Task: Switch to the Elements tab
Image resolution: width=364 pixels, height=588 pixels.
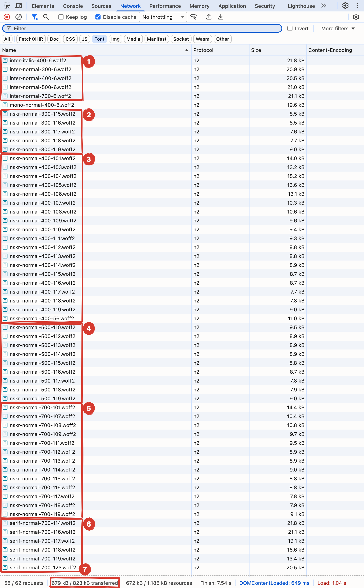Action: [x=43, y=6]
